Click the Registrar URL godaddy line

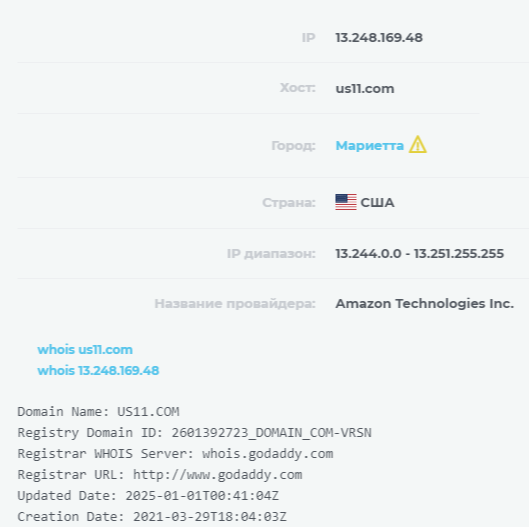click(160, 475)
